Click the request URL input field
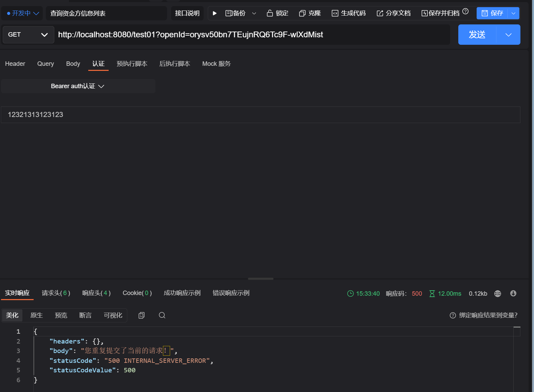Image resolution: width=534 pixels, height=392 pixels. (253, 35)
